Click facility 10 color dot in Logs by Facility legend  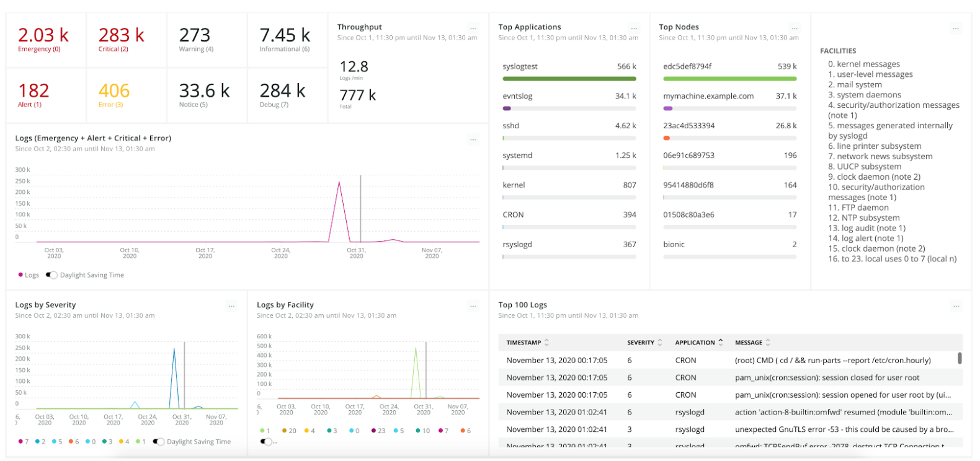pyautogui.click(x=418, y=431)
